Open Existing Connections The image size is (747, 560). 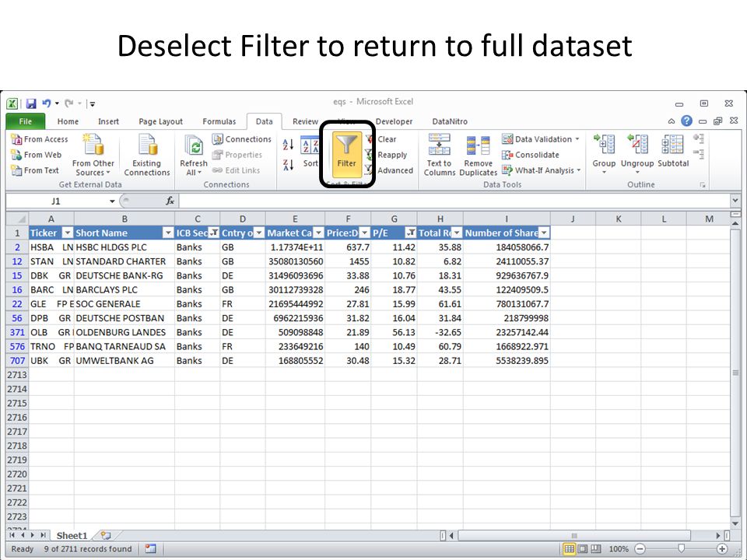147,155
